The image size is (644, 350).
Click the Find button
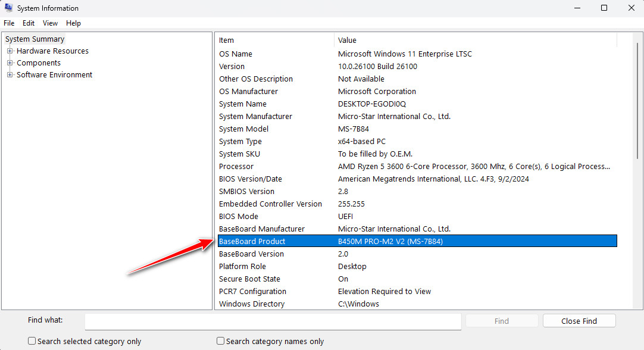point(501,321)
